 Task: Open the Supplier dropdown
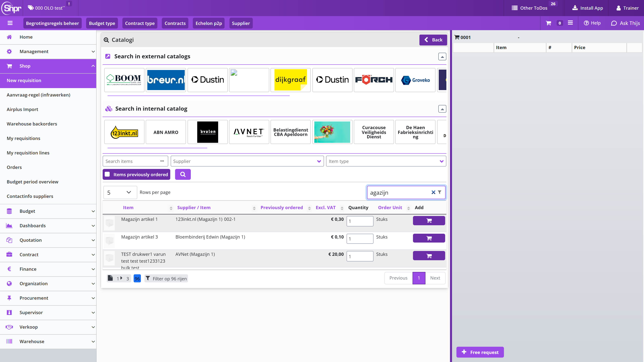tap(247, 161)
